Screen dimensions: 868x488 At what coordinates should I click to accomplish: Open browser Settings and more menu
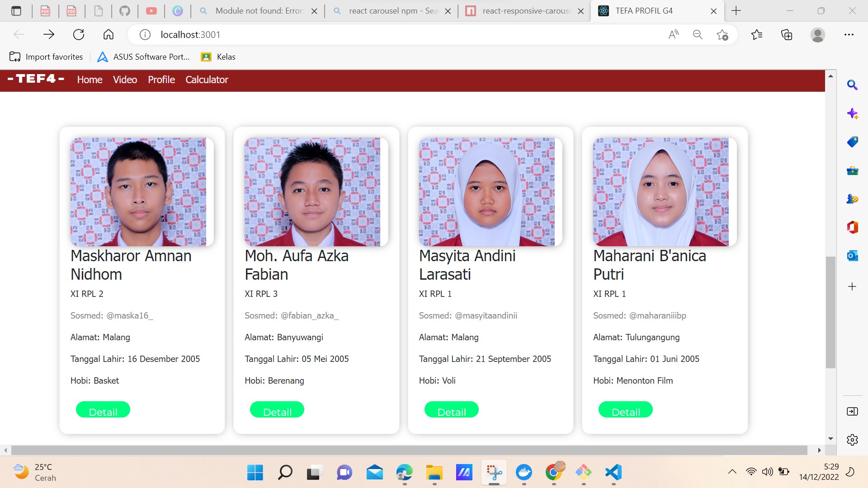click(x=849, y=34)
